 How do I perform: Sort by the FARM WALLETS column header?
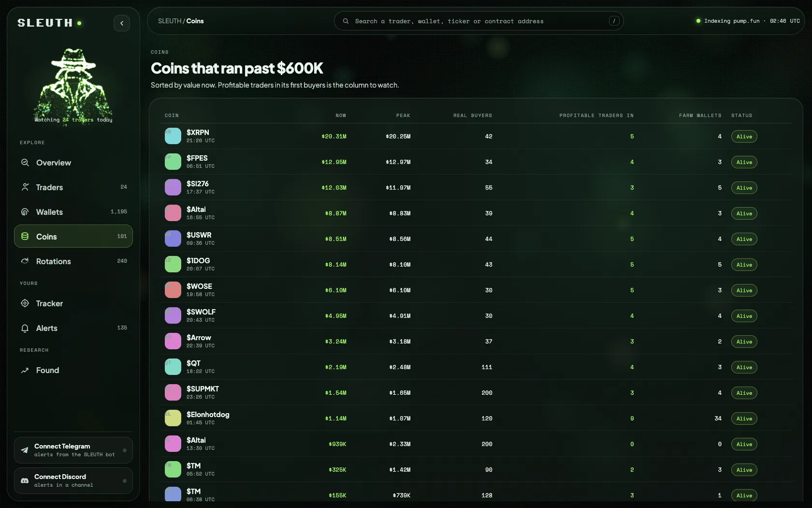tap(700, 116)
